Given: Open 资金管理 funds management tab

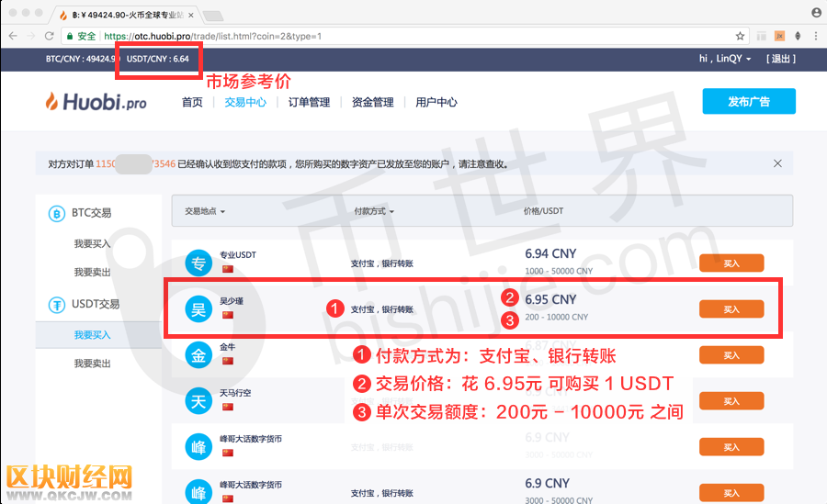Looking at the screenshot, I should pyautogui.click(x=373, y=102).
